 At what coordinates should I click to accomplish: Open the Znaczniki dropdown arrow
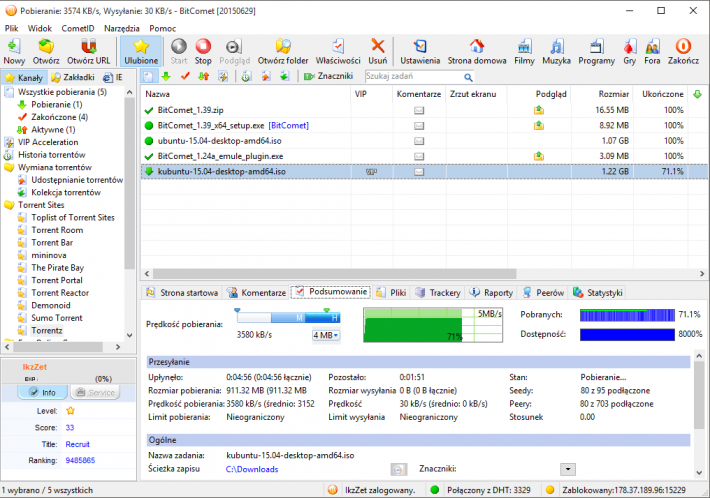coord(568,469)
